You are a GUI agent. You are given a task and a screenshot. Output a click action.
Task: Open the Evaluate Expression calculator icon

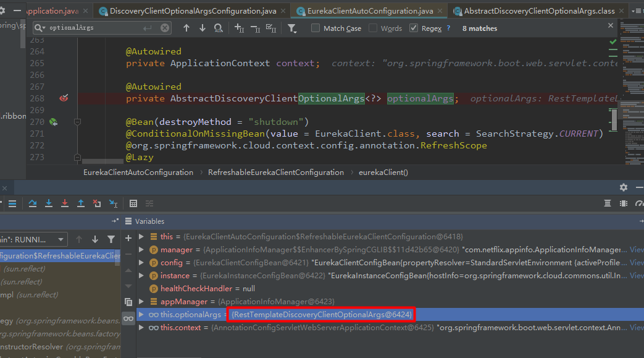click(133, 203)
